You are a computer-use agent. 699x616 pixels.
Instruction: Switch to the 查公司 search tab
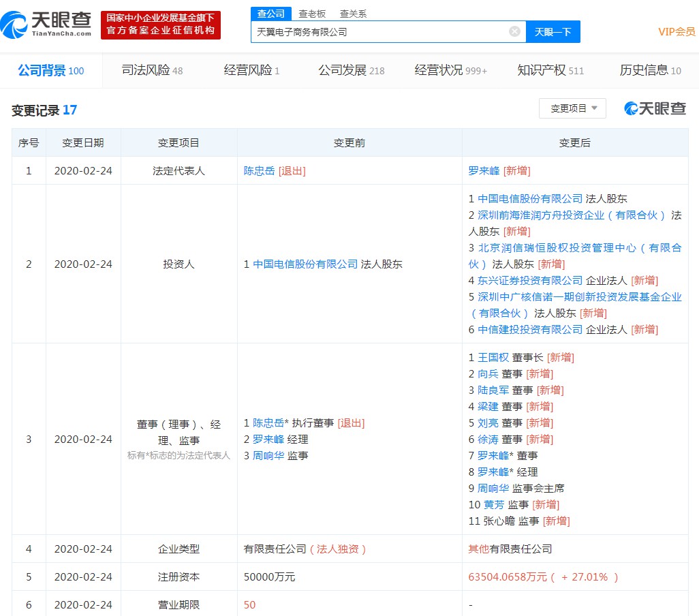(x=270, y=14)
